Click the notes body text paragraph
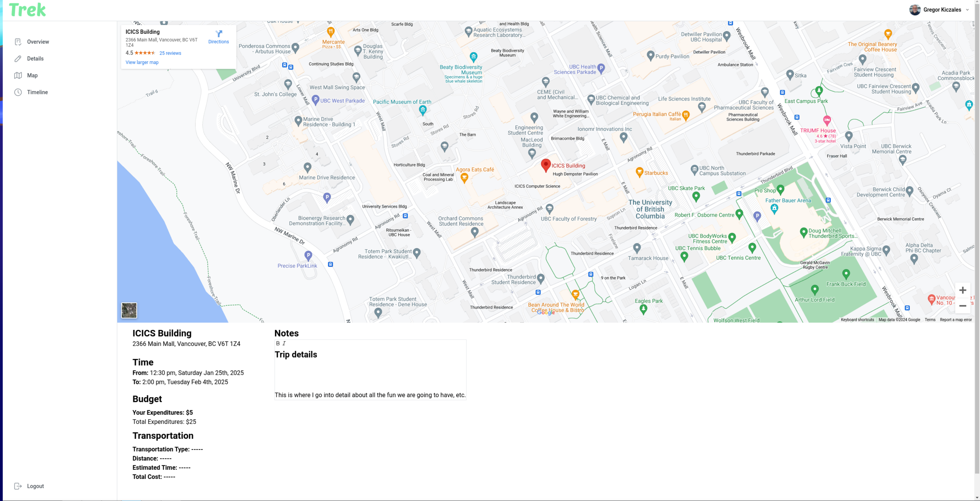 (x=370, y=395)
